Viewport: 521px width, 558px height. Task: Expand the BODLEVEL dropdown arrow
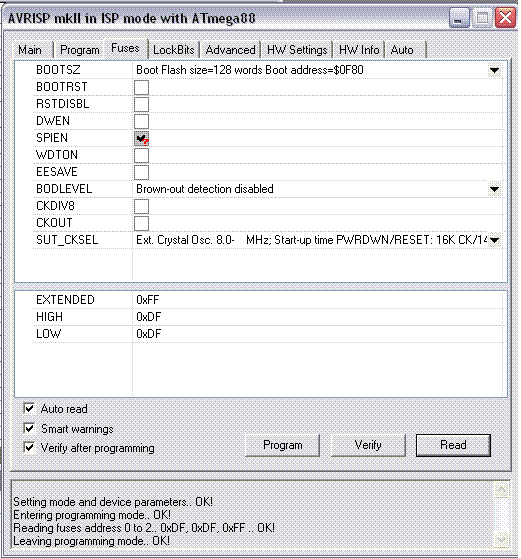tap(494, 189)
